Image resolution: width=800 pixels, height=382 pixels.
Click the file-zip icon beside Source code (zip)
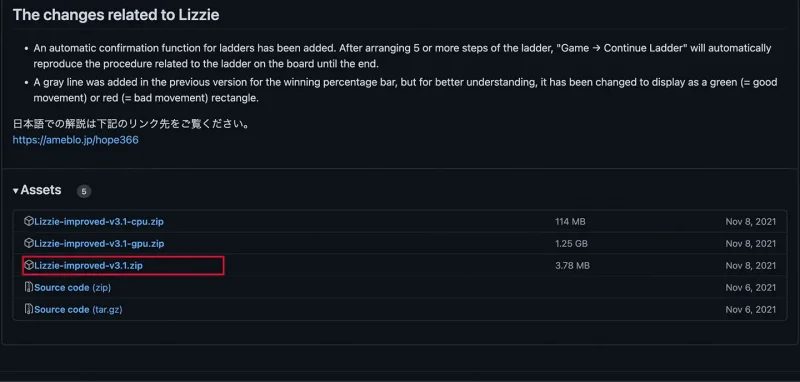29,287
